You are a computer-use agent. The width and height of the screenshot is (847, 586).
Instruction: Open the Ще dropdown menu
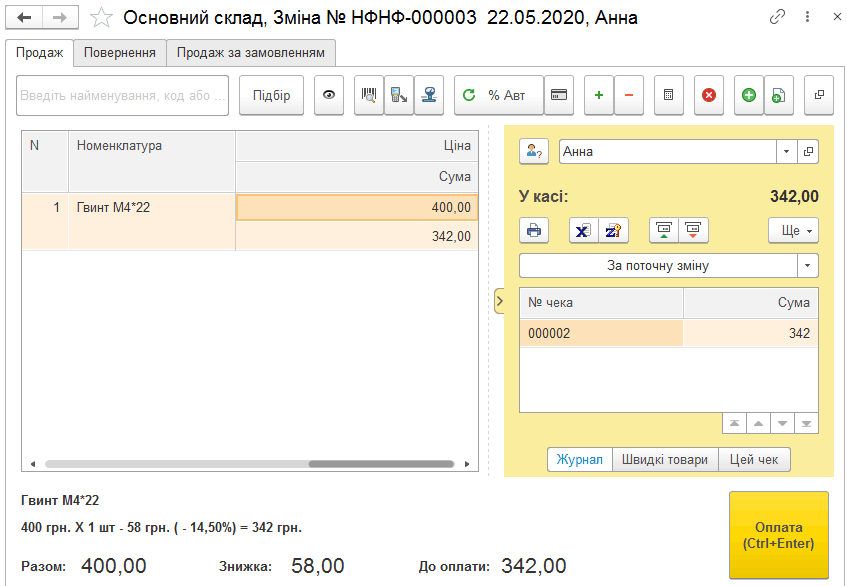click(x=794, y=231)
